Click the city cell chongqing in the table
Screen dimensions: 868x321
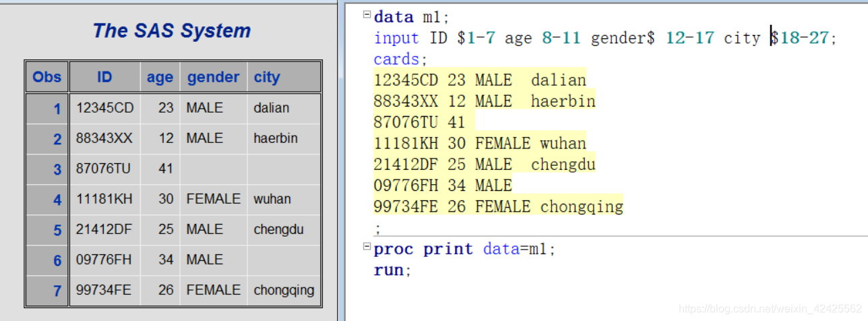[283, 290]
